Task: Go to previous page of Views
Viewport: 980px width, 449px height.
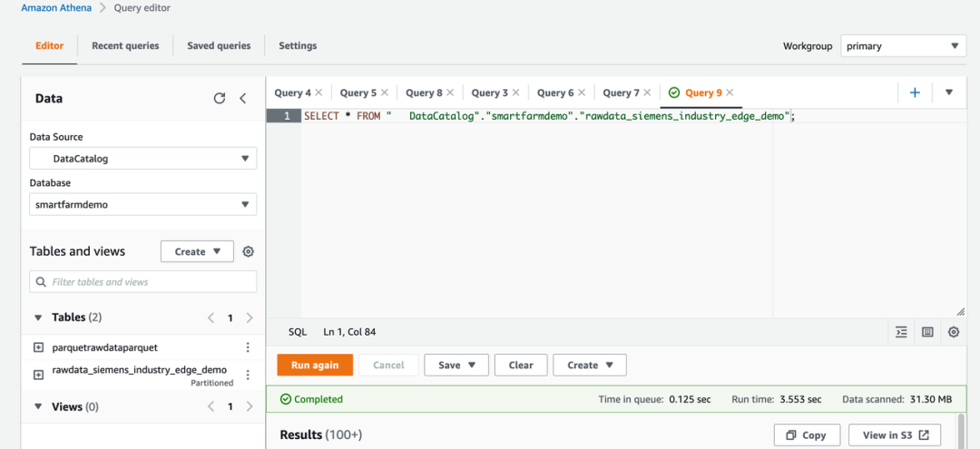Action: [x=211, y=406]
